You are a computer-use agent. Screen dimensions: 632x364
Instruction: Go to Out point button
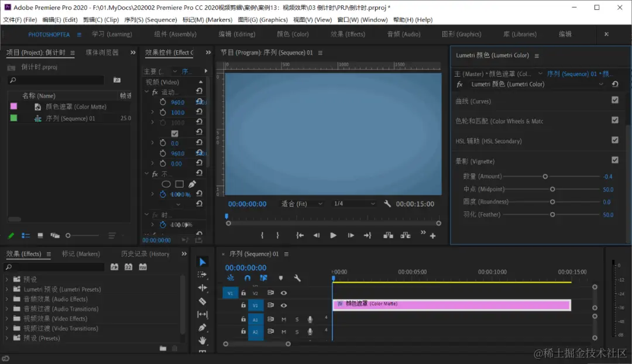(x=367, y=235)
